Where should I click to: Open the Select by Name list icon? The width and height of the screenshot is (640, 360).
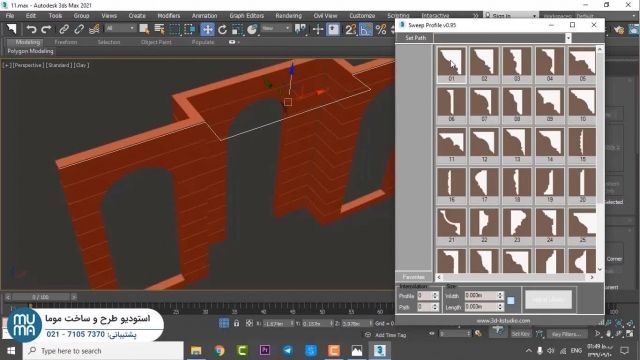159,29
